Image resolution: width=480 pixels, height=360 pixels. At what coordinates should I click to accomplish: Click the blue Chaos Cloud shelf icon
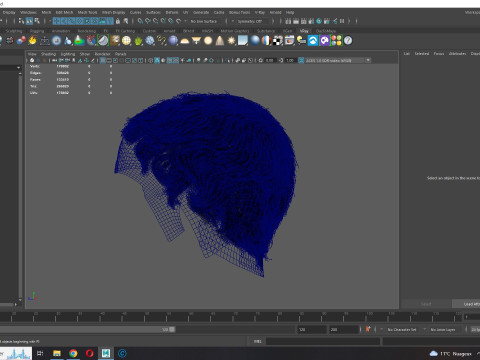click(x=313, y=41)
